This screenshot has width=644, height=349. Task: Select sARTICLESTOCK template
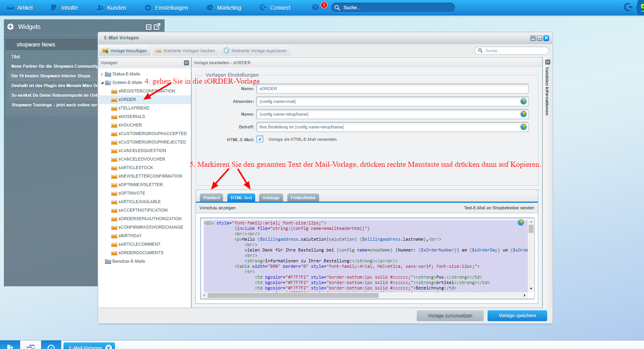136,168
